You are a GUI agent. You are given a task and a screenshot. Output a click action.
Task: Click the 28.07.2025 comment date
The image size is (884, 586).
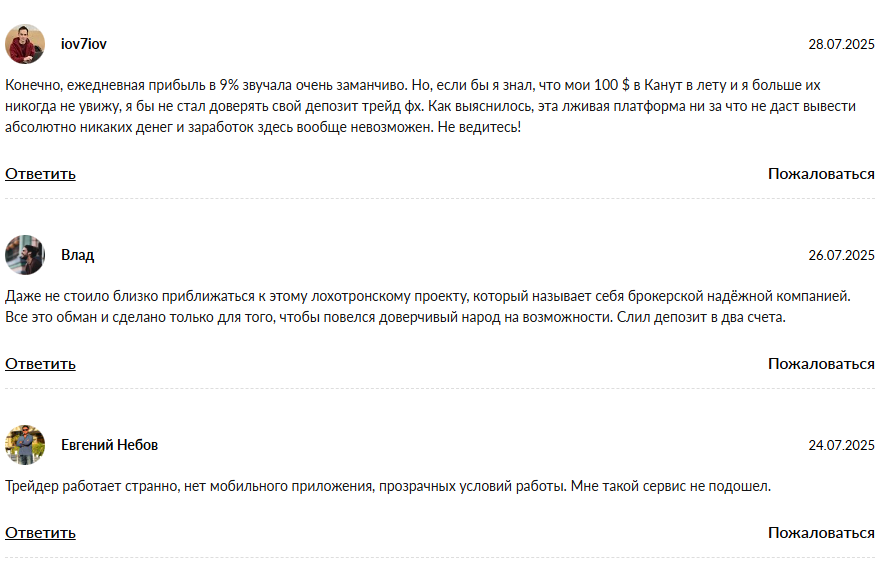pos(841,44)
